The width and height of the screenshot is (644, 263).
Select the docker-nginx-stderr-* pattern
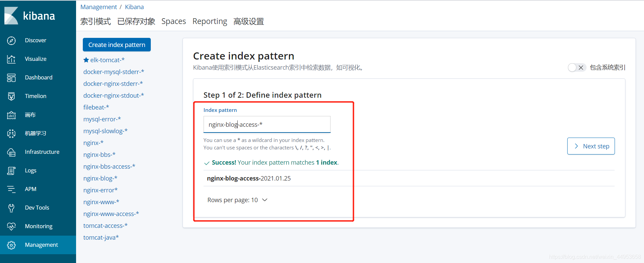[113, 83]
